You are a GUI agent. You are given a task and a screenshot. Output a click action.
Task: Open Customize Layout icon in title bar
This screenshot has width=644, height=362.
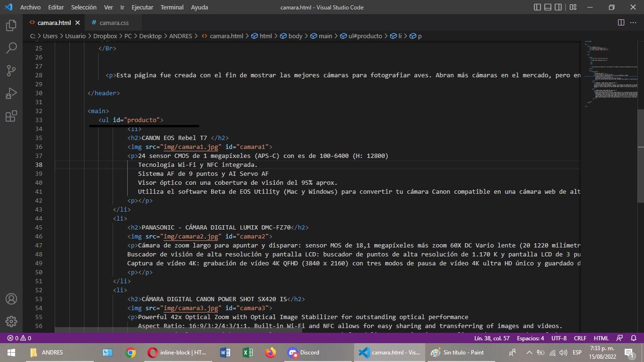573,7
